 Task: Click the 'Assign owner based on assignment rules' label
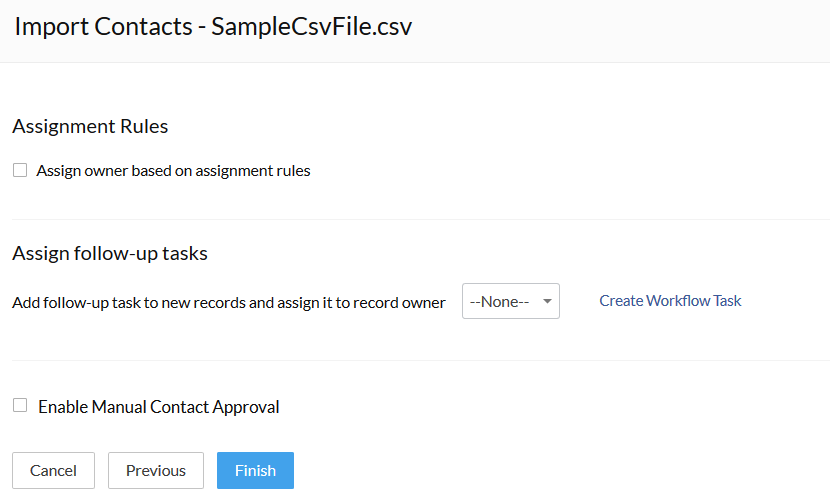point(173,171)
